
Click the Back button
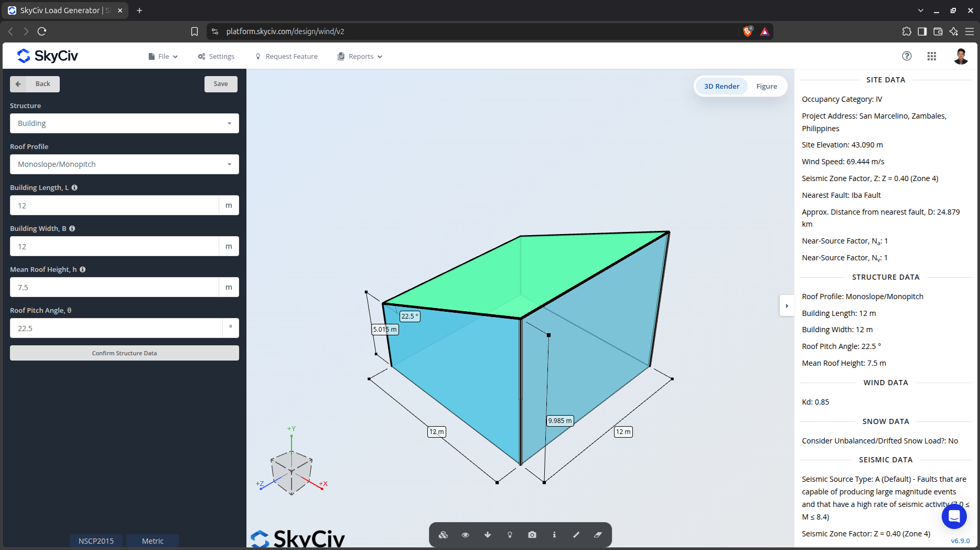click(x=35, y=84)
